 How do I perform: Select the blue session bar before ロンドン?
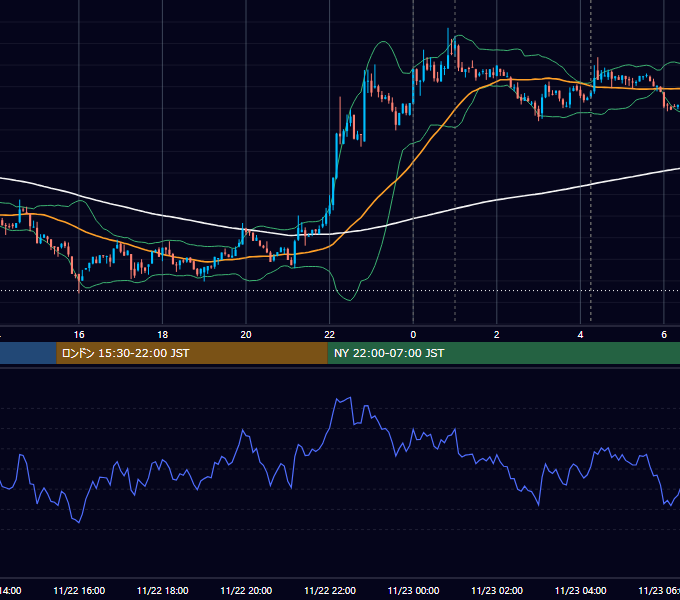click(28, 353)
